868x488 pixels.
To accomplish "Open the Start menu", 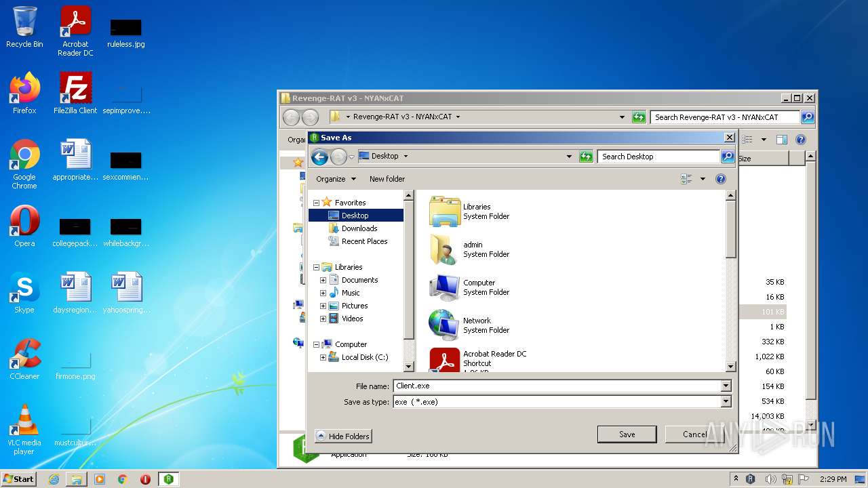I will coord(19,479).
